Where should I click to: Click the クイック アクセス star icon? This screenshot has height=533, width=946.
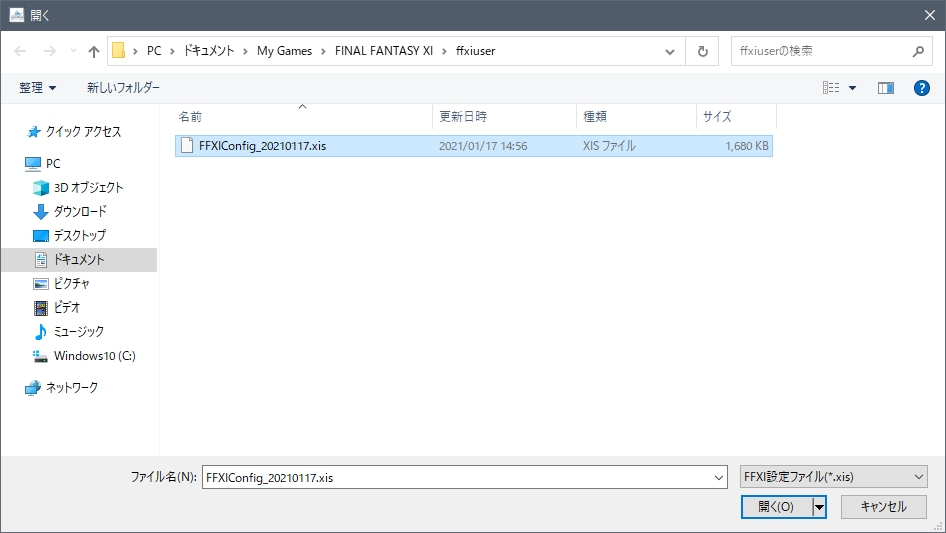tap(34, 132)
